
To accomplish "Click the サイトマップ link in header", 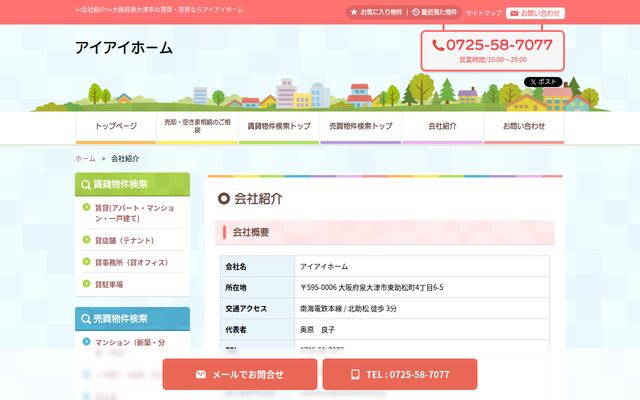I will pos(484,13).
